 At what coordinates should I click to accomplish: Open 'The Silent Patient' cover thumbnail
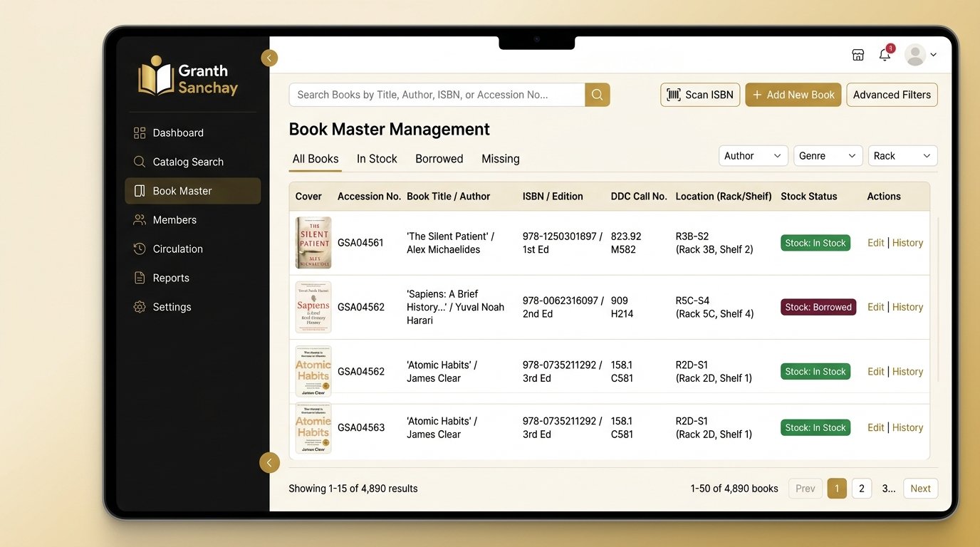[x=313, y=243]
